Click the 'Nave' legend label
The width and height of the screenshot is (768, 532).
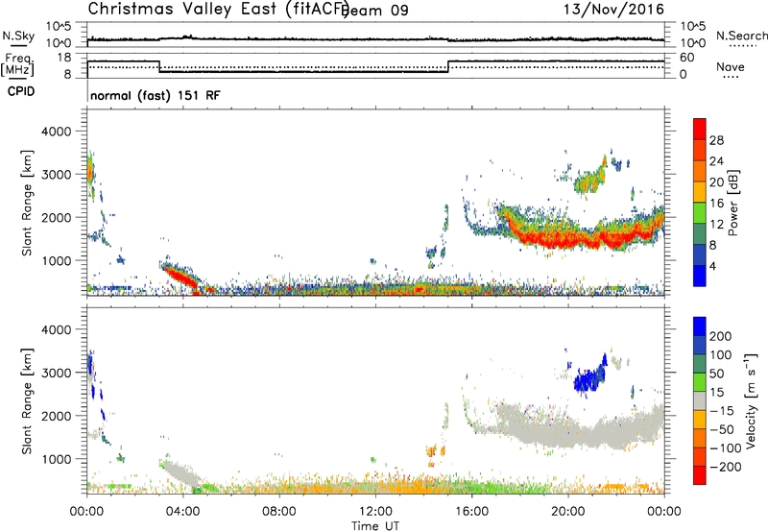click(731, 67)
